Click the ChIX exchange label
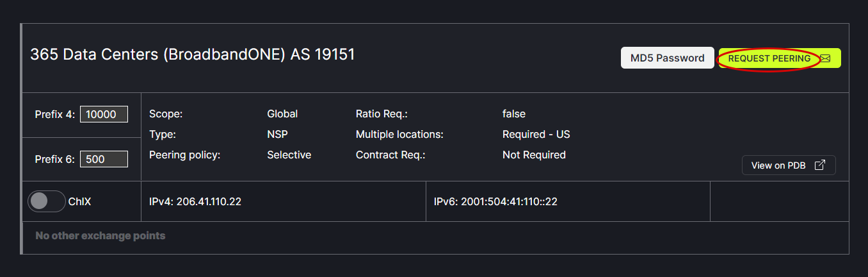The image size is (868, 277). [x=80, y=201]
